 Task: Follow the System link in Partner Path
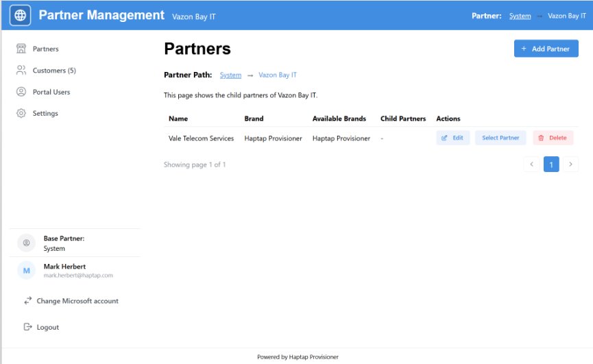tap(230, 75)
